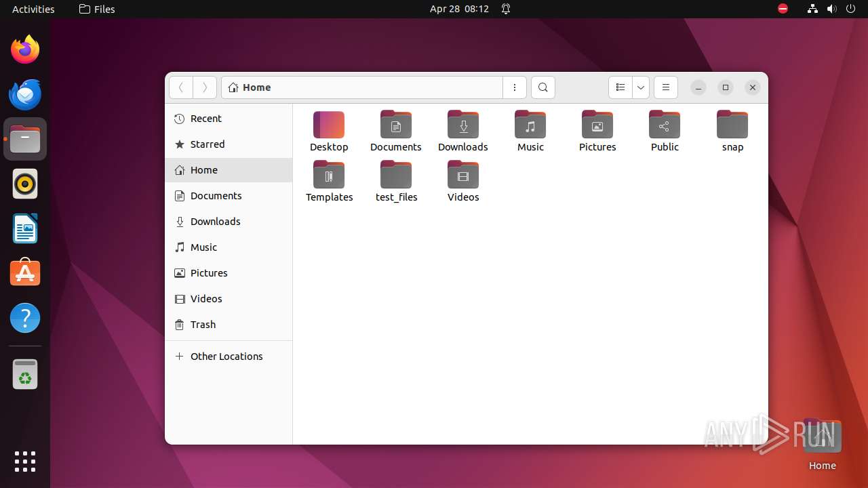Open Firefox from the dock

tap(25, 49)
